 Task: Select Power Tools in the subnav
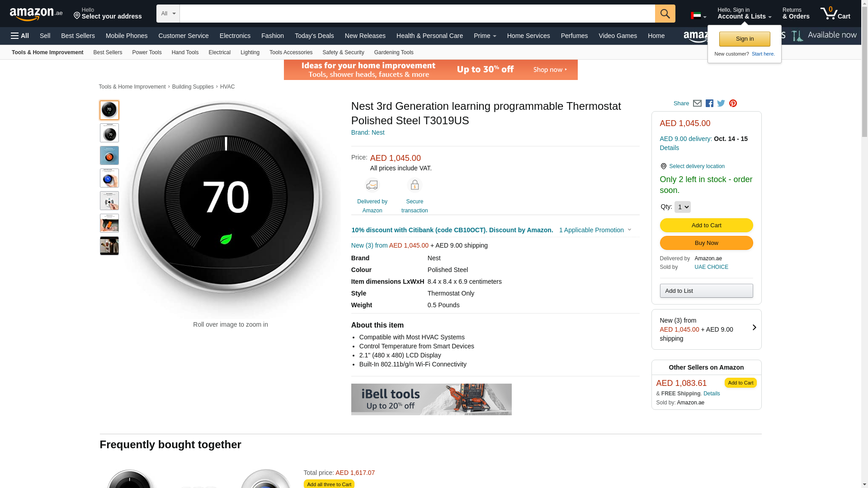[146, 52]
